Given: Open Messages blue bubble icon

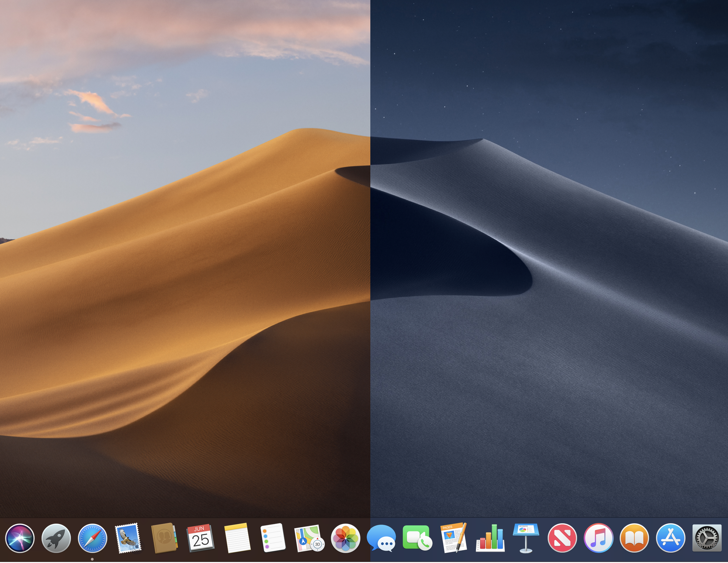Looking at the screenshot, I should 381,538.
